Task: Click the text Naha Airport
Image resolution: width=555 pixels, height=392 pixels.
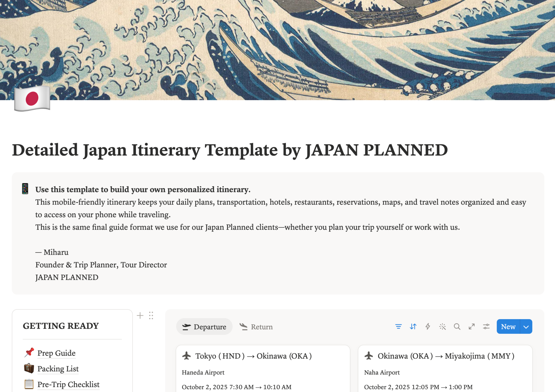Action: coord(382,372)
